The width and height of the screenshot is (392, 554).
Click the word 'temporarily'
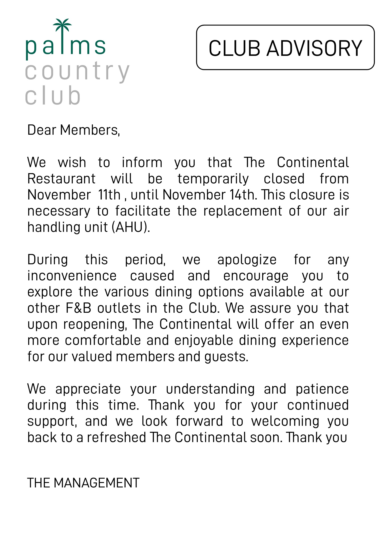click(213, 179)
